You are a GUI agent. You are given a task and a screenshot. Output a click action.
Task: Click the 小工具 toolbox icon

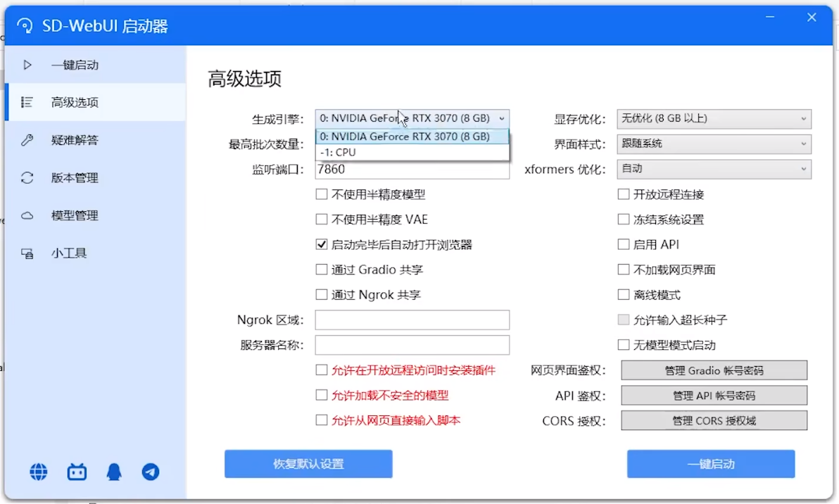tap(27, 253)
